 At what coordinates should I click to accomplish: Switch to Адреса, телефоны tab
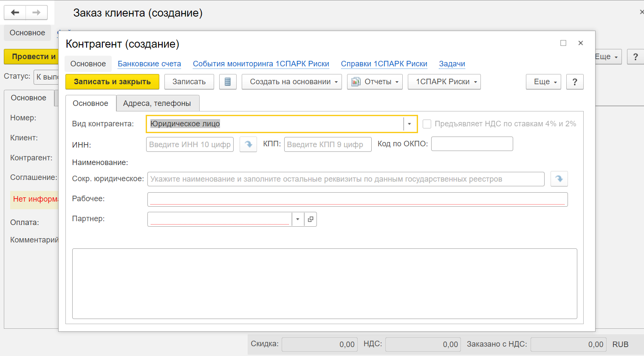(157, 103)
